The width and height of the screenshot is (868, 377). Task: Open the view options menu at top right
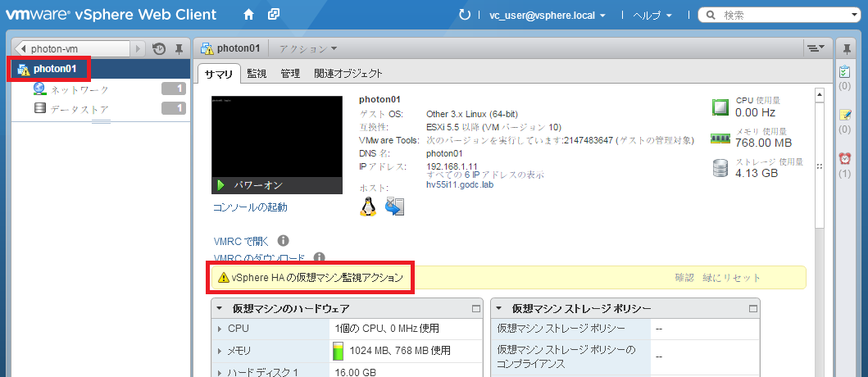click(x=816, y=48)
